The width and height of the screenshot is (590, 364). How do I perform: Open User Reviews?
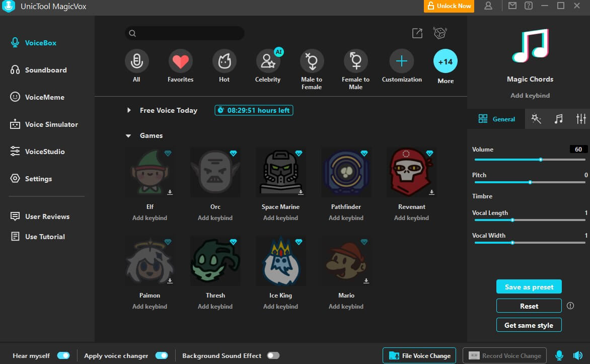(x=40, y=216)
